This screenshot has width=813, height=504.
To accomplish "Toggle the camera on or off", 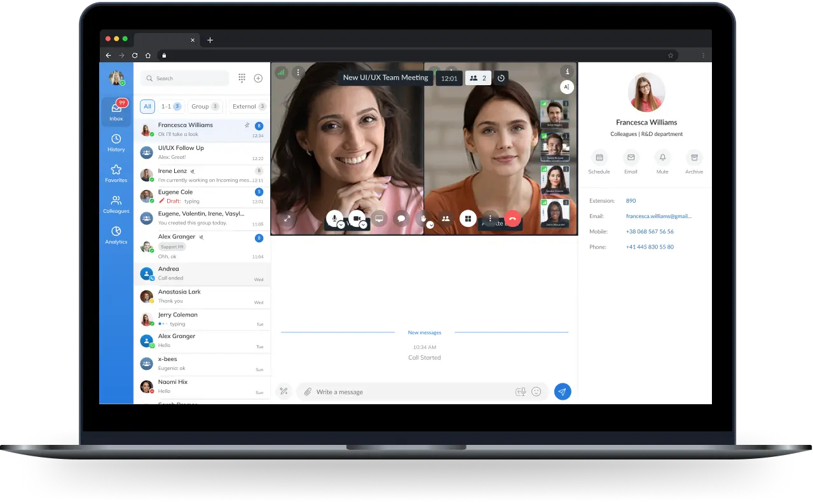I will point(357,217).
